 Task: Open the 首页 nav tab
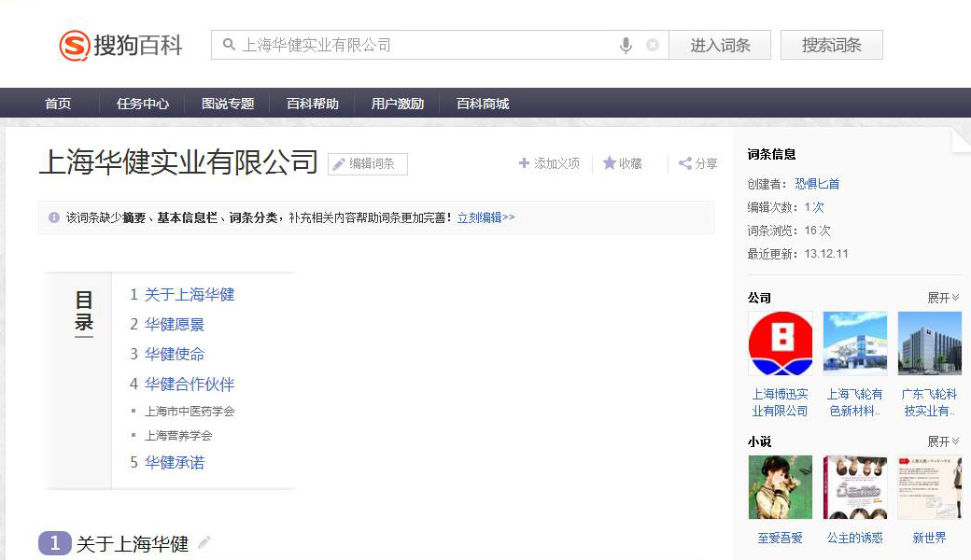pos(58,104)
